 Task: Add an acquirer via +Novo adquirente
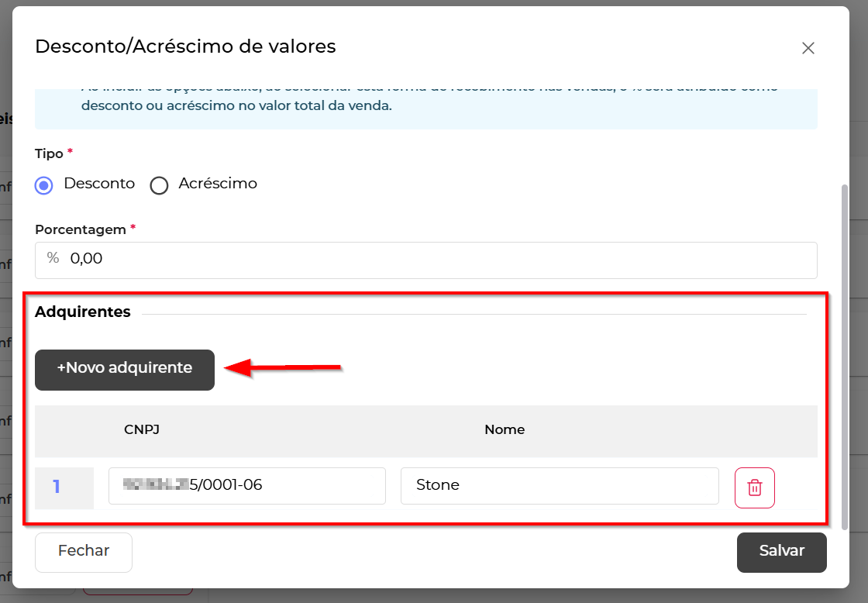pos(125,369)
